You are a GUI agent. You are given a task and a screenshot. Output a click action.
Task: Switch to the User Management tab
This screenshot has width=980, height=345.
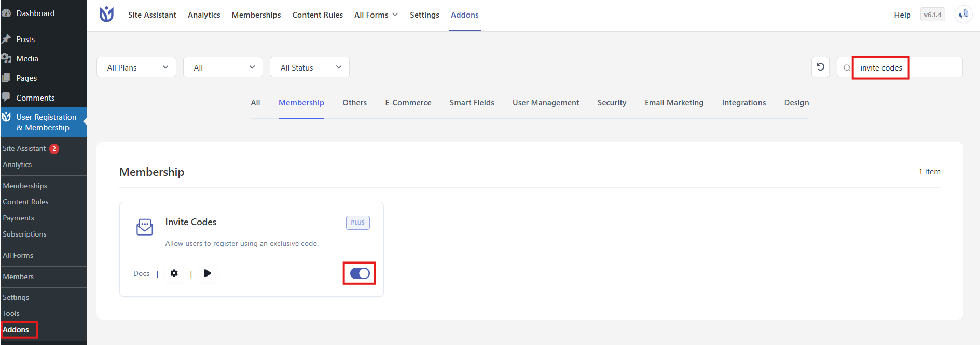(x=546, y=103)
